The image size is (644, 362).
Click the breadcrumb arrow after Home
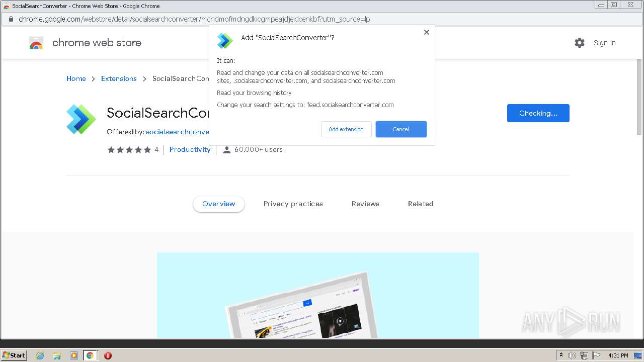click(94, 79)
